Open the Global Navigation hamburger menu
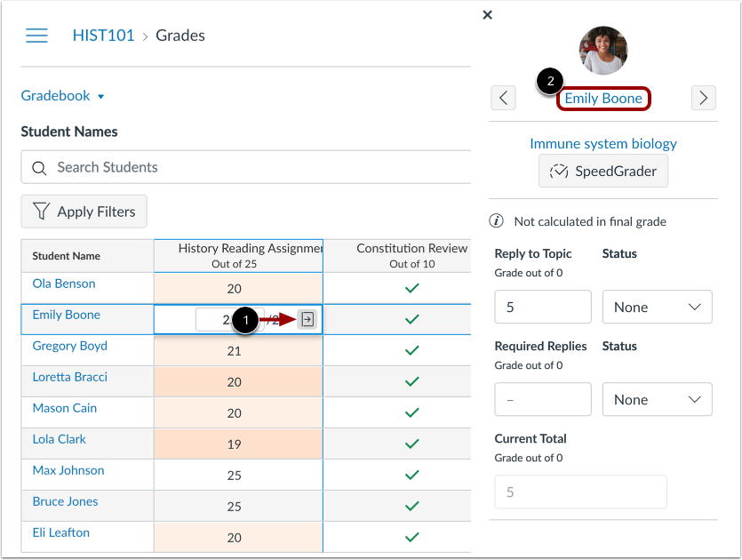 [36, 36]
